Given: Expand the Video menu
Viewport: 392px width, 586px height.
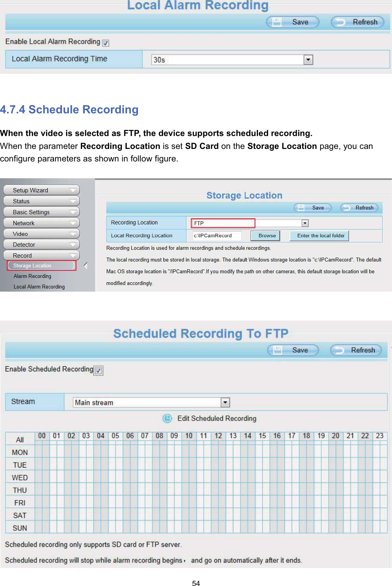Looking at the screenshot, I should [x=41, y=234].
